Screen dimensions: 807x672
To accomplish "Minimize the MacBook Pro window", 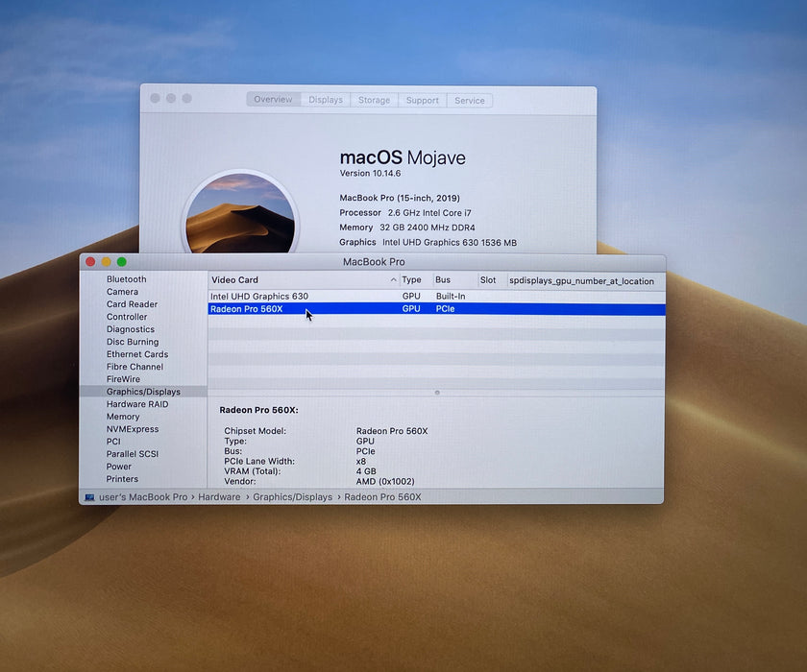I will click(106, 262).
